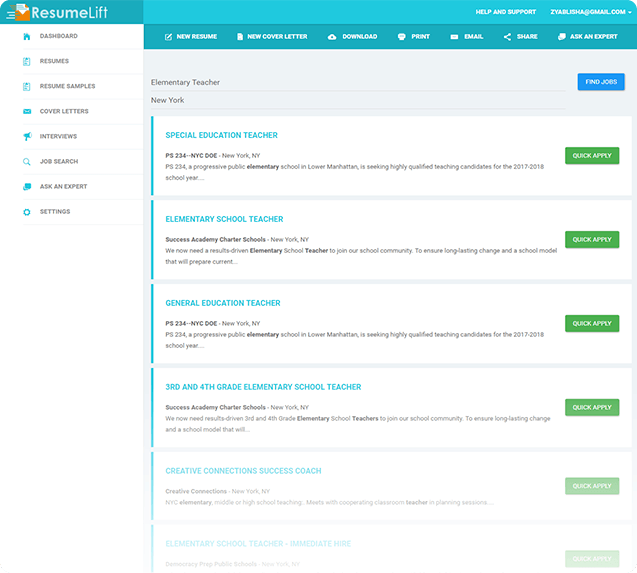Click the Settings gear icon in sidebar
637x573 pixels.
[27, 212]
